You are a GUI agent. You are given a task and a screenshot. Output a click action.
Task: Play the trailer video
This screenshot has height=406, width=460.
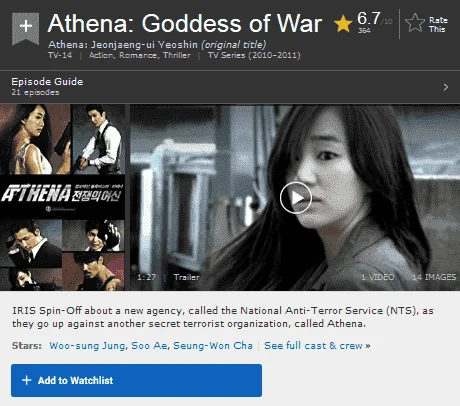[x=296, y=198]
